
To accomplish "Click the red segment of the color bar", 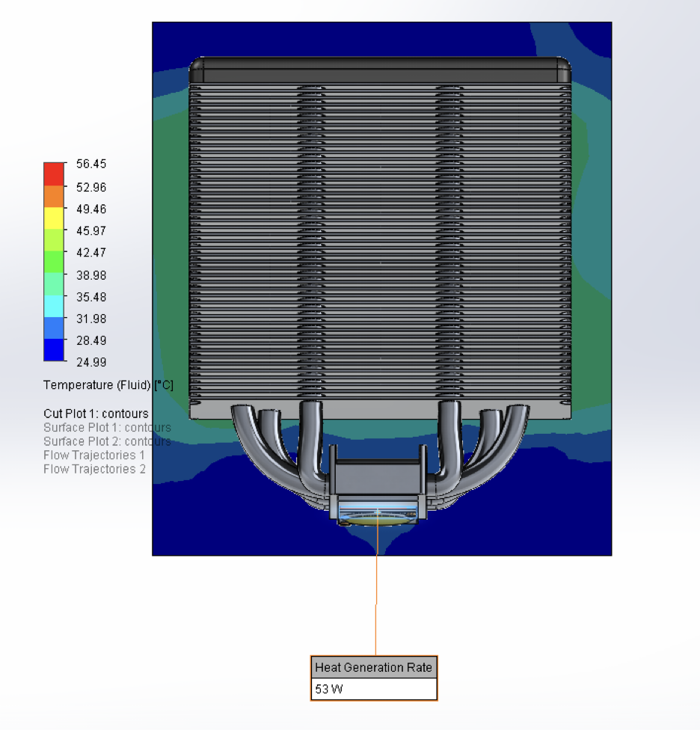I will pyautogui.click(x=54, y=174).
